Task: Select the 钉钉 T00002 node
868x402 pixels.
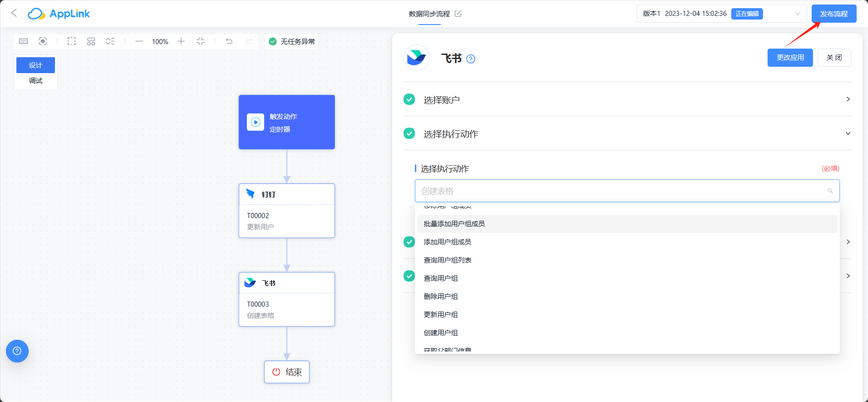Action: (287, 211)
